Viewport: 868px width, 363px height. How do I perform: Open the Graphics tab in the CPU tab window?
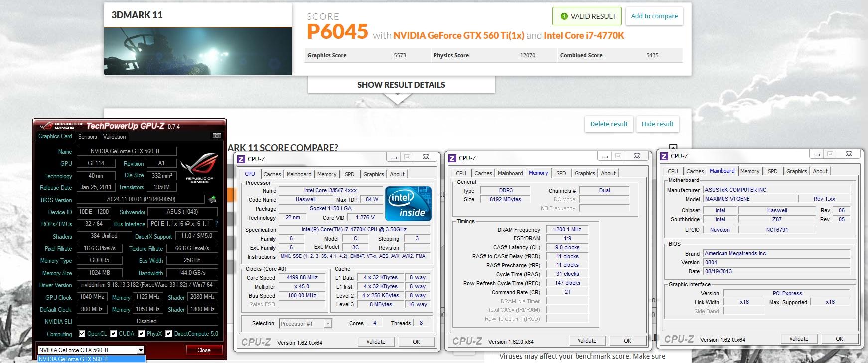pyautogui.click(x=374, y=174)
